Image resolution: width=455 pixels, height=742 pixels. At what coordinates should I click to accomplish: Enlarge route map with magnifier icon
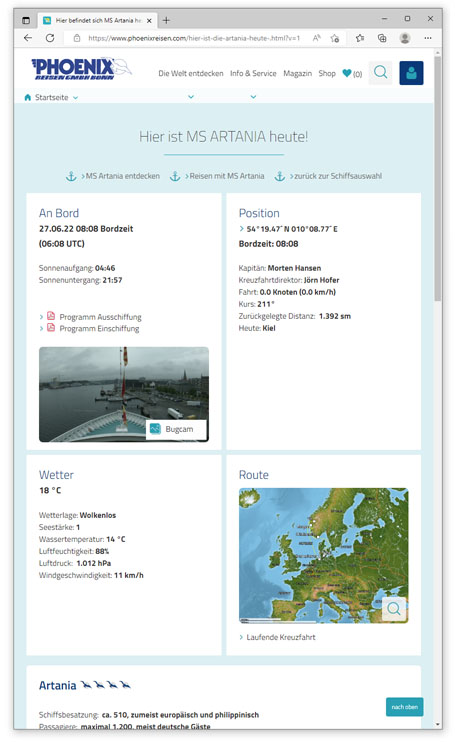(394, 609)
